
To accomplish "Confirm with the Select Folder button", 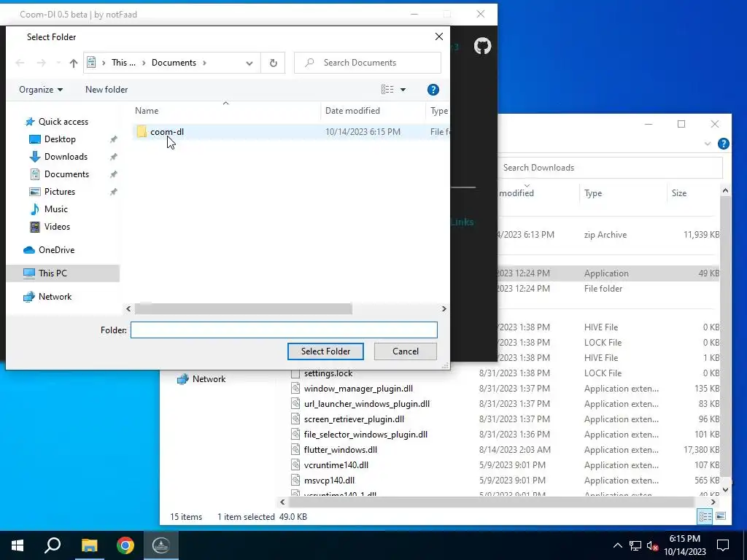I will [325, 351].
